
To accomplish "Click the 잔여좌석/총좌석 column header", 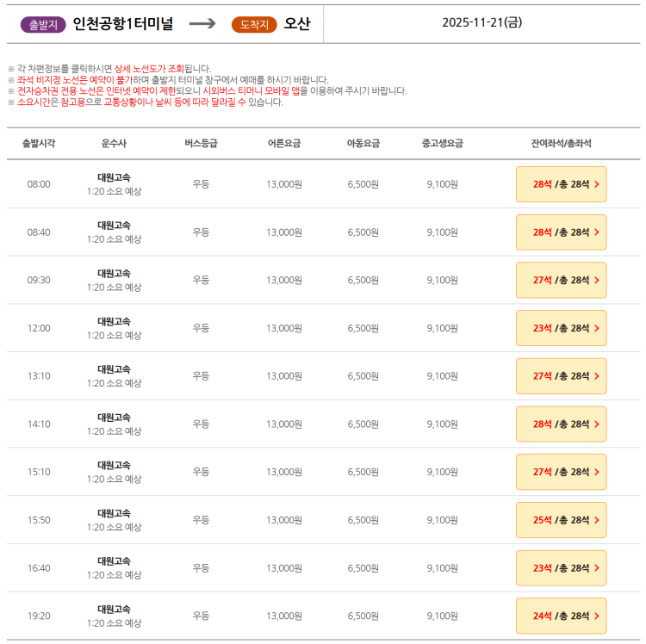I will tap(561, 144).
